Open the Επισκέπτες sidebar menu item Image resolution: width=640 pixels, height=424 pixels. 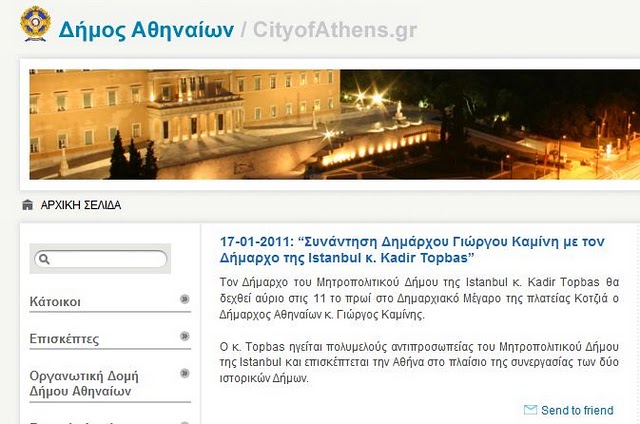point(64,339)
